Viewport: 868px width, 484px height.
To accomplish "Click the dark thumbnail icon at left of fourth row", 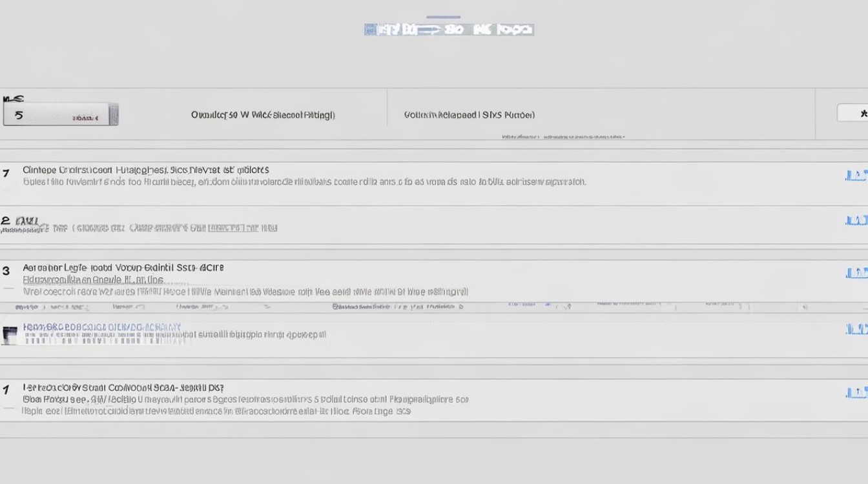I will pos(10,335).
